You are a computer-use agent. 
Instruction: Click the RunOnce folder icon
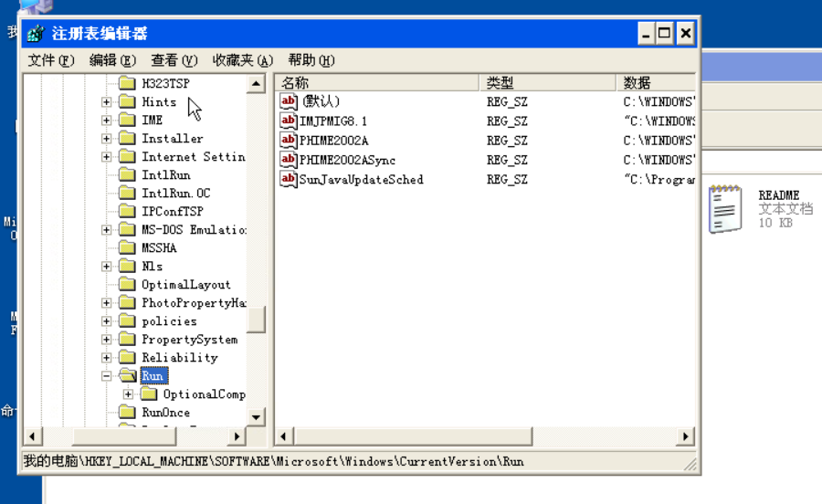(127, 413)
